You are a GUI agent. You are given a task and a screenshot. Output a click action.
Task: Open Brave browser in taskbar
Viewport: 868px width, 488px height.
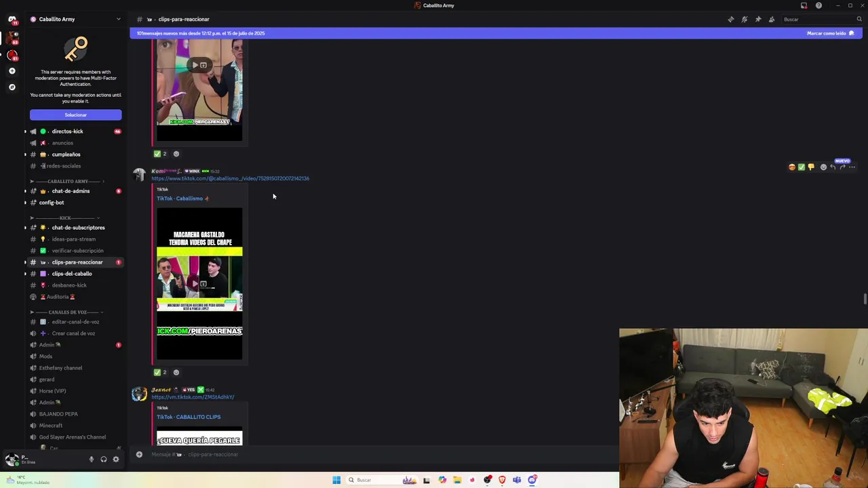pyautogui.click(x=502, y=480)
